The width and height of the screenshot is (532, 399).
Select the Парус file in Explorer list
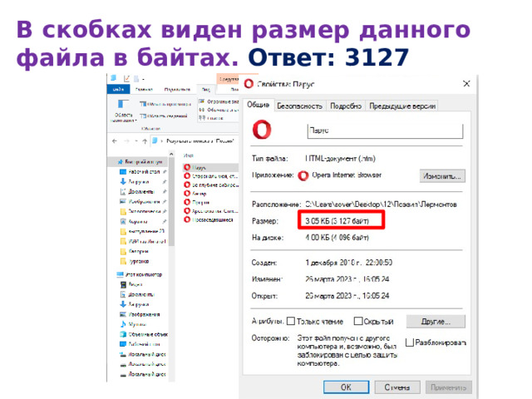click(210, 167)
